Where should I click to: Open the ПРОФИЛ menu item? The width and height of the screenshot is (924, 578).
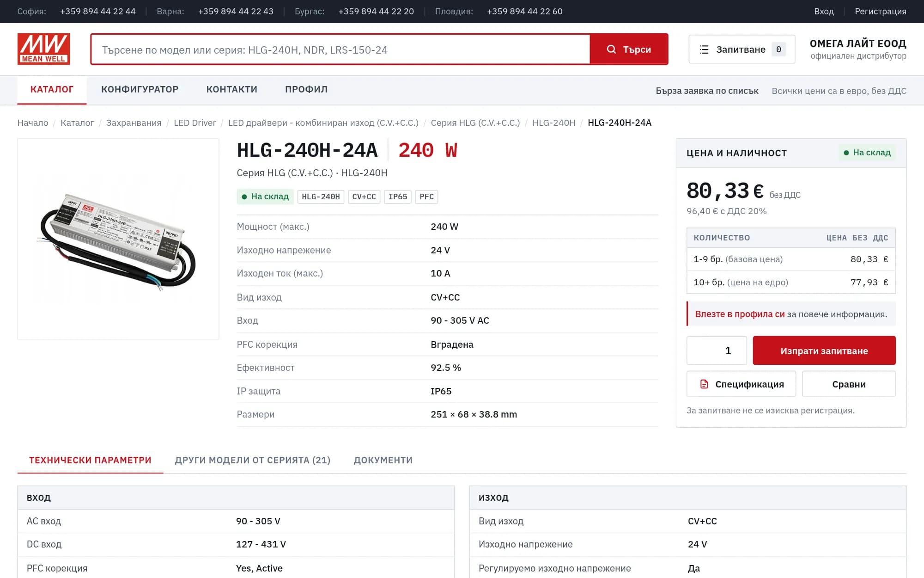click(306, 89)
